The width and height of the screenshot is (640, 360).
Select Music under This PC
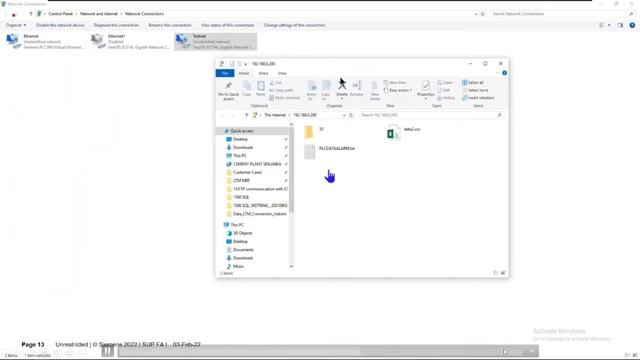[x=238, y=267]
